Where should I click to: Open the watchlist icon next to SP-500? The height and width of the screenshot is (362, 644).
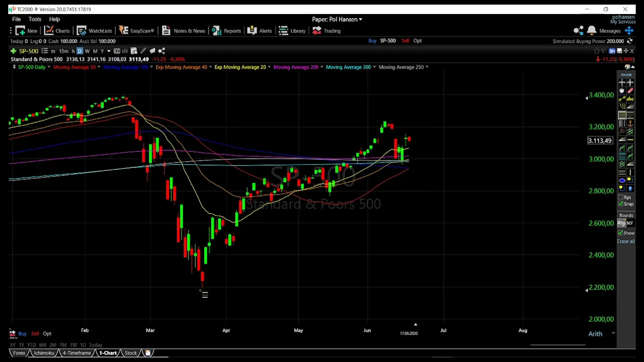(x=44, y=51)
